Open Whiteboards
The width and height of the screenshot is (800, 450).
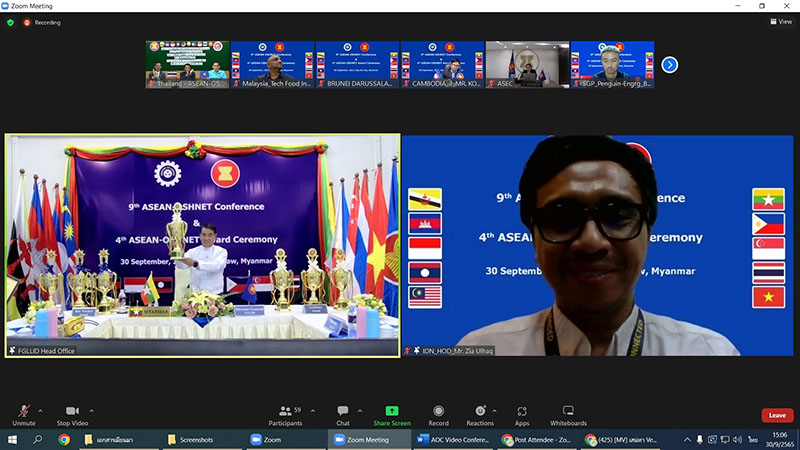568,414
